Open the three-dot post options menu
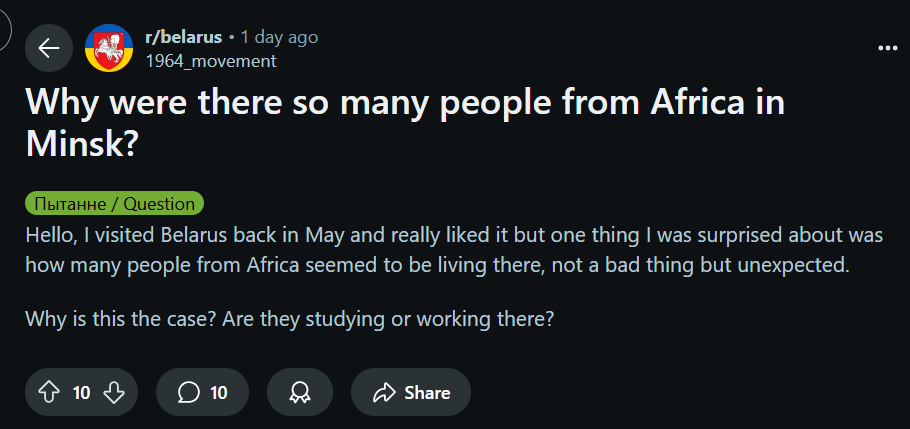910x429 pixels. (x=887, y=48)
